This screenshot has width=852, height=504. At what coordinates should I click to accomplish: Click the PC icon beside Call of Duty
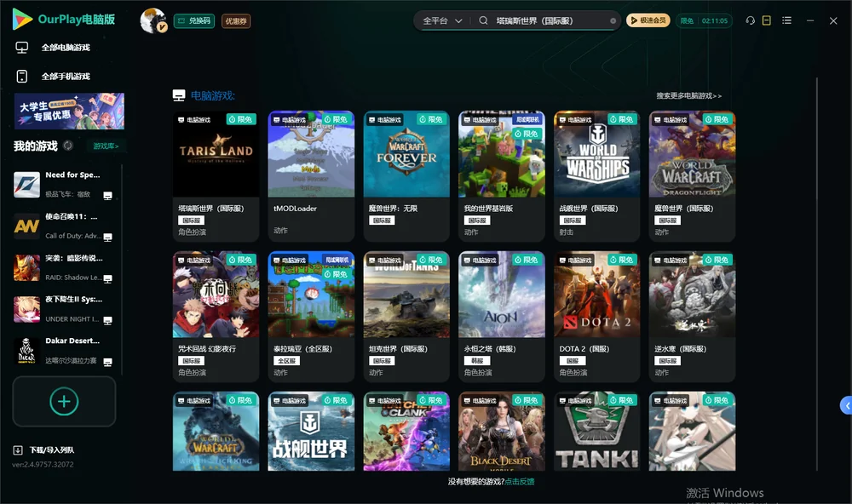[x=107, y=238]
